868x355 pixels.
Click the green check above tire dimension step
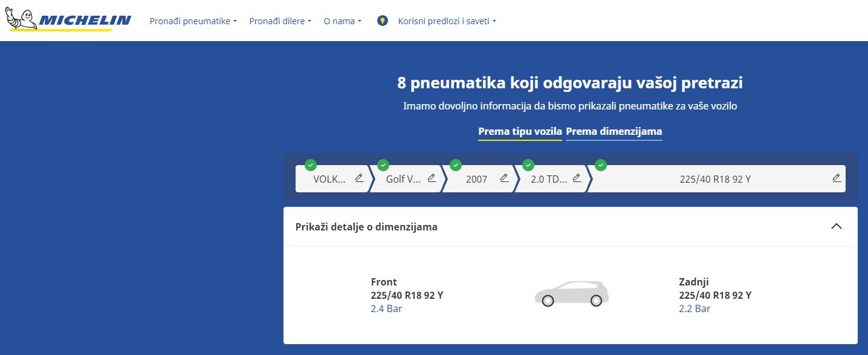tap(601, 164)
